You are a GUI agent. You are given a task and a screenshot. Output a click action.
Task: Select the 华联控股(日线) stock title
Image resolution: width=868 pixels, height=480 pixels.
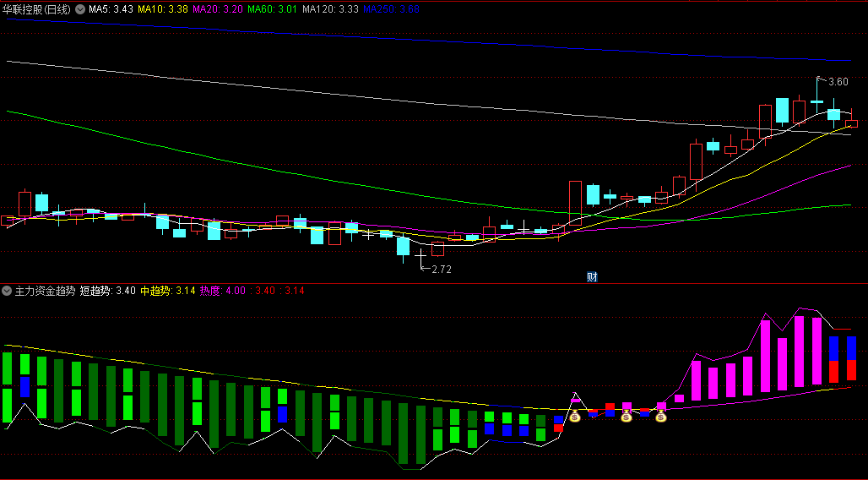(x=37, y=8)
